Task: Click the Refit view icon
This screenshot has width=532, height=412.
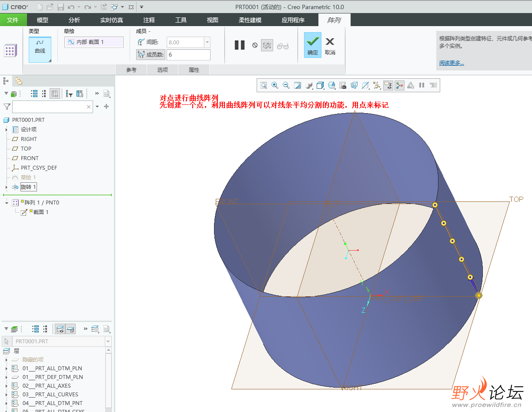Action: (264, 85)
